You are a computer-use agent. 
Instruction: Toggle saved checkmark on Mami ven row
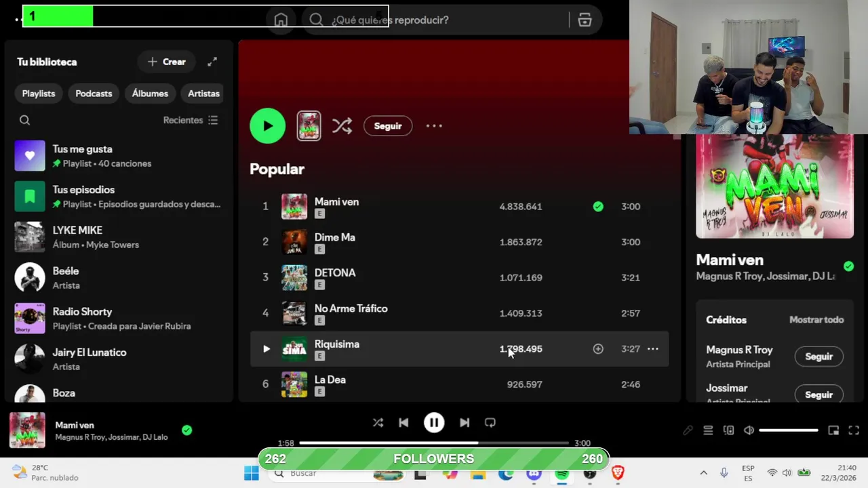coord(598,207)
